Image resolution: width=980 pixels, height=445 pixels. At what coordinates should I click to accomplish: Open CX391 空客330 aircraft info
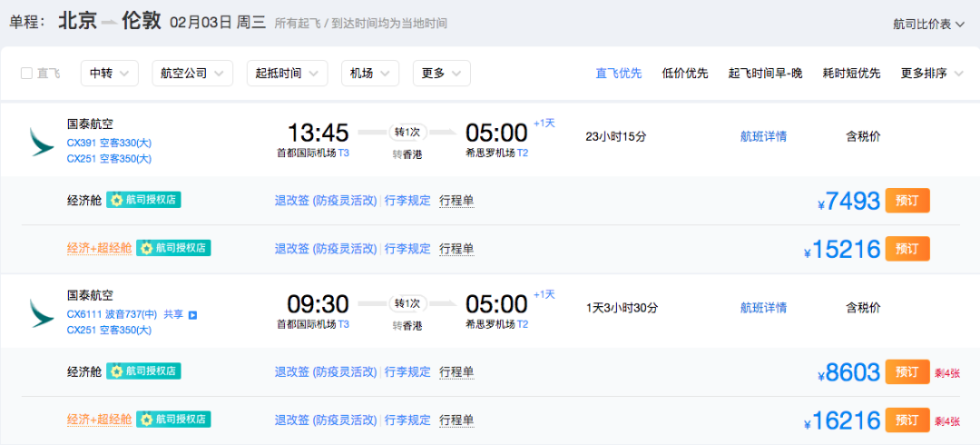click(110, 143)
